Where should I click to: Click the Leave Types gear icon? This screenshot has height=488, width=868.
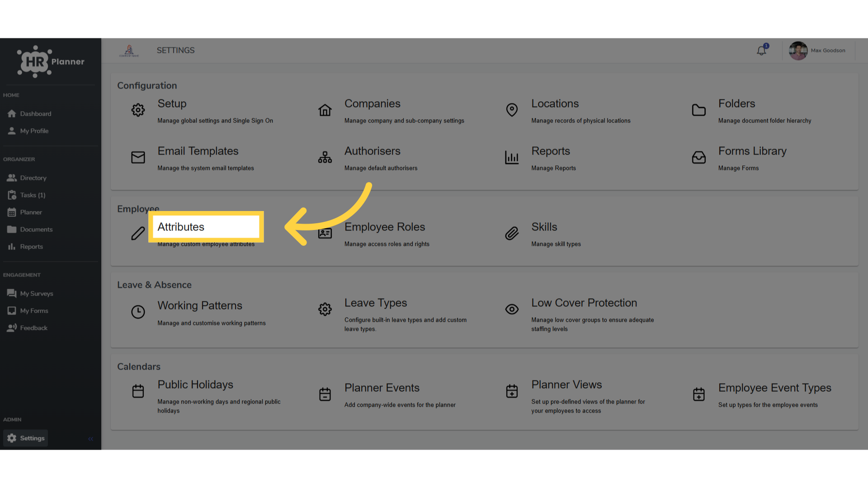(325, 309)
